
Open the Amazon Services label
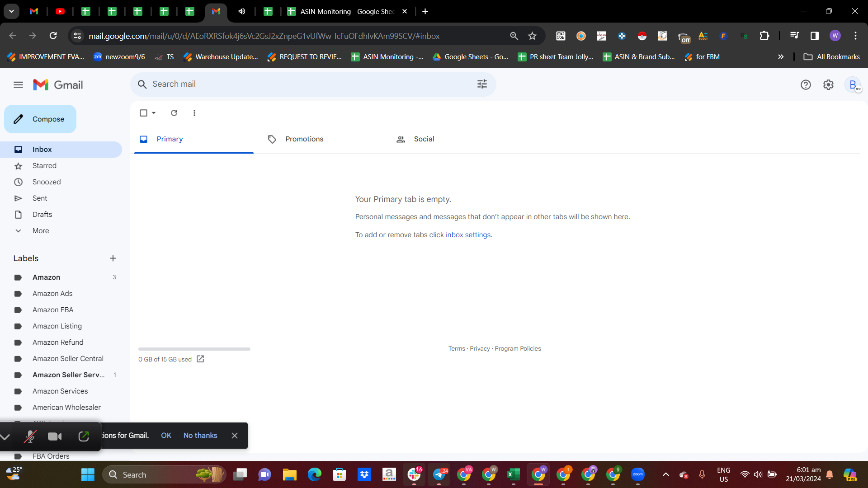[x=61, y=391]
